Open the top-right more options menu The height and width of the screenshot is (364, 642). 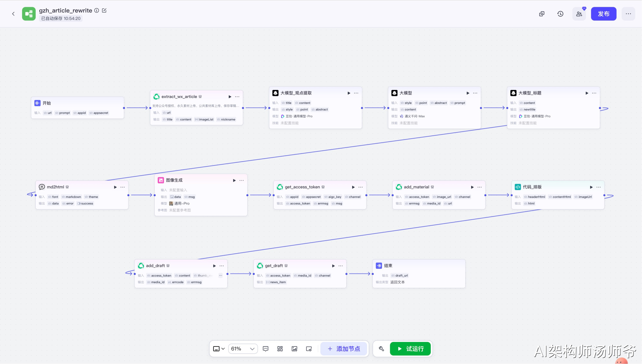pos(628,14)
